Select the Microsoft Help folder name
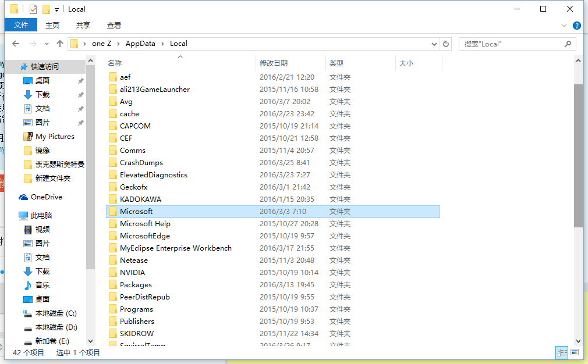 [145, 223]
